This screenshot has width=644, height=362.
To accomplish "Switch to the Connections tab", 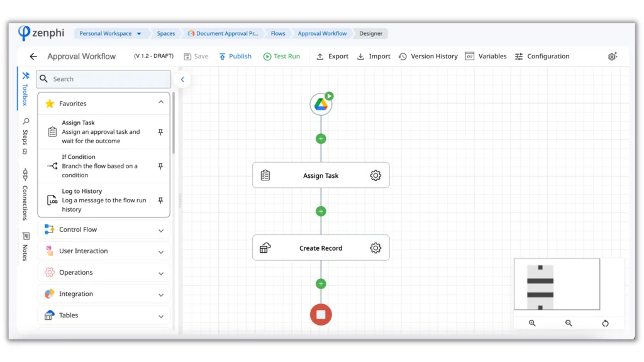I will (25, 194).
